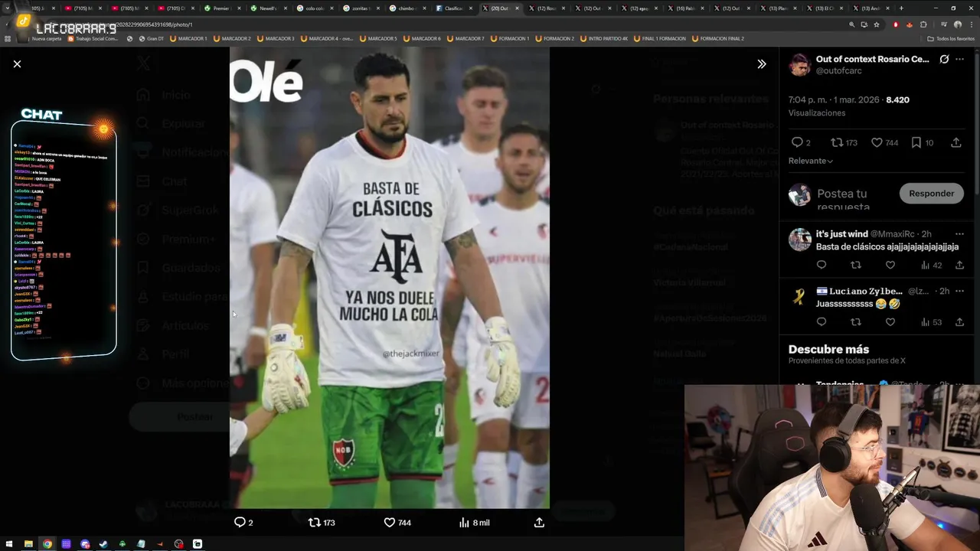
Task: Close the photo viewer with the X
Action: click(x=17, y=64)
